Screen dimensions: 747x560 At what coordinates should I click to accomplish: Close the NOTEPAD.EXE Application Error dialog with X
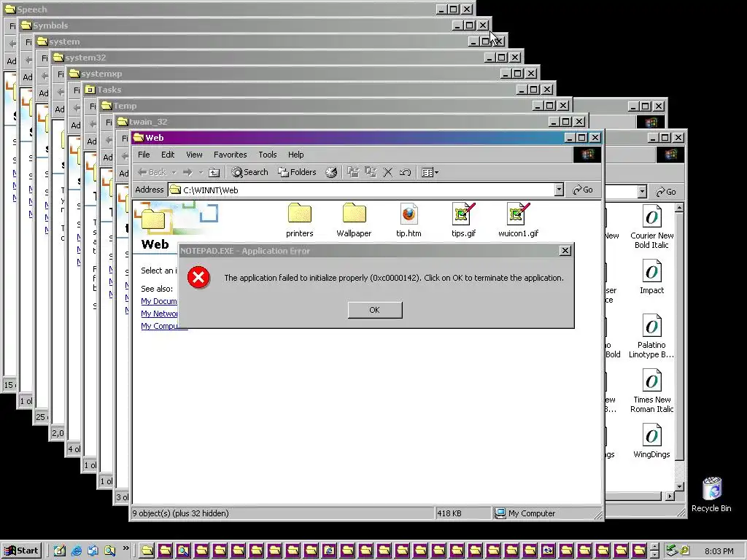click(565, 251)
